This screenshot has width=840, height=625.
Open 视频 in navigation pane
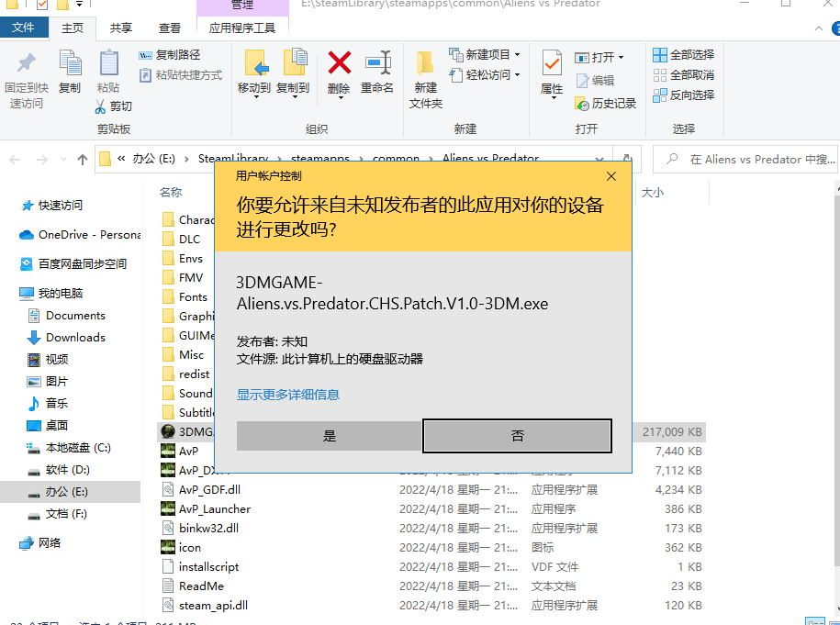pos(57,360)
